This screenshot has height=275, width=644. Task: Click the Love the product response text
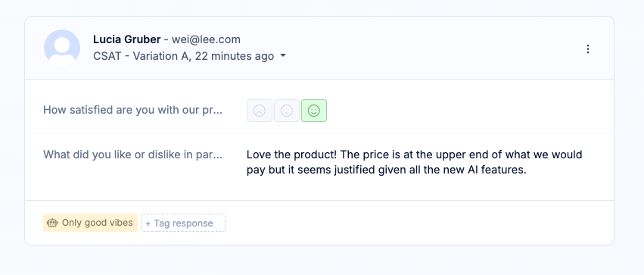pyautogui.click(x=415, y=162)
